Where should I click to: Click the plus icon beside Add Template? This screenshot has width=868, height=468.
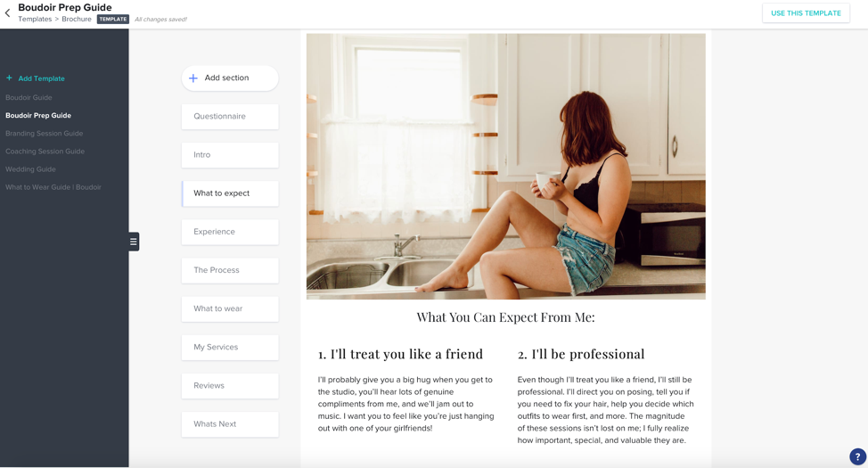click(x=9, y=78)
